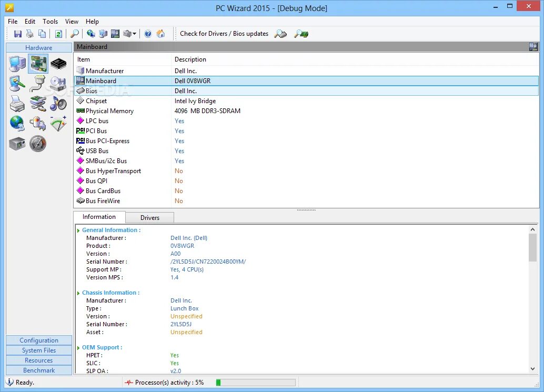Click the computer tower toolbar icon
Viewport: 544px width, 392px height.
coord(103,34)
